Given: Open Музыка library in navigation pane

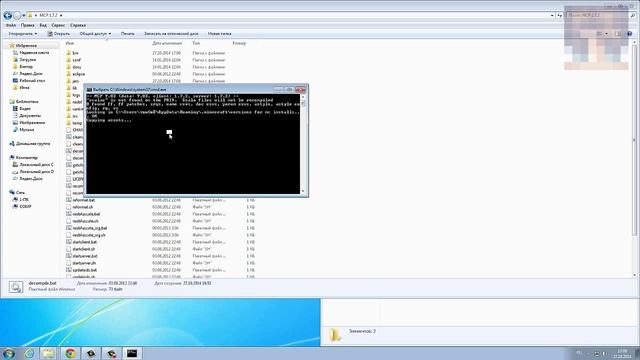Looking at the screenshot, I should tap(27, 130).
